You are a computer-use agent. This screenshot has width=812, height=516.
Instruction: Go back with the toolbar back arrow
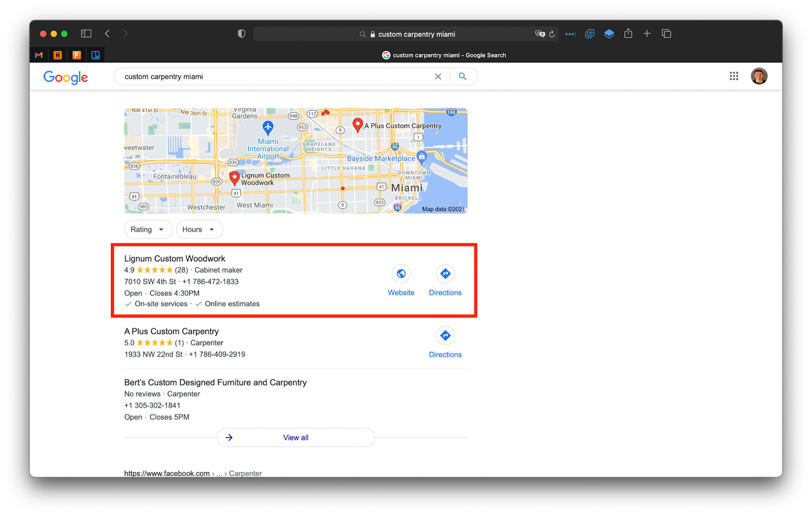point(107,34)
